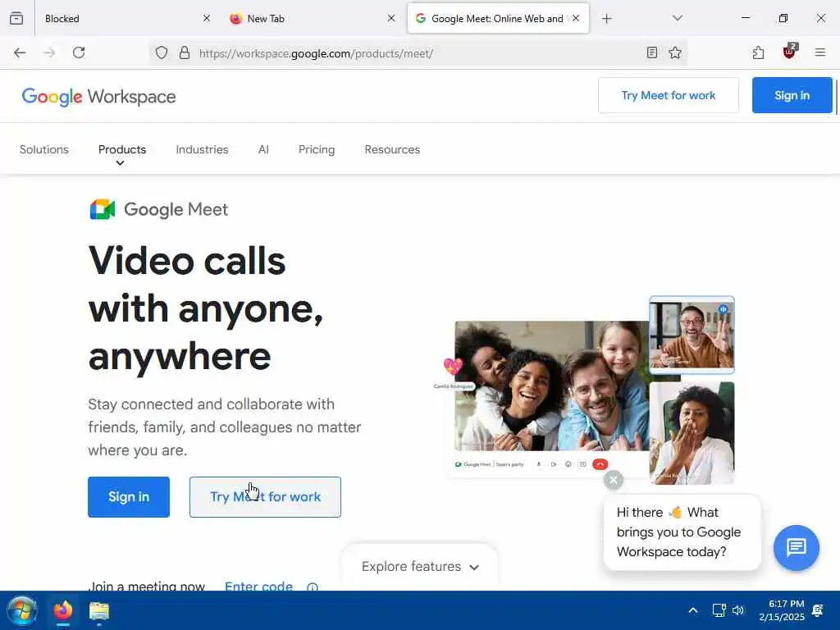List all tabs dropdown arrow
The image size is (840, 630).
[x=677, y=19]
